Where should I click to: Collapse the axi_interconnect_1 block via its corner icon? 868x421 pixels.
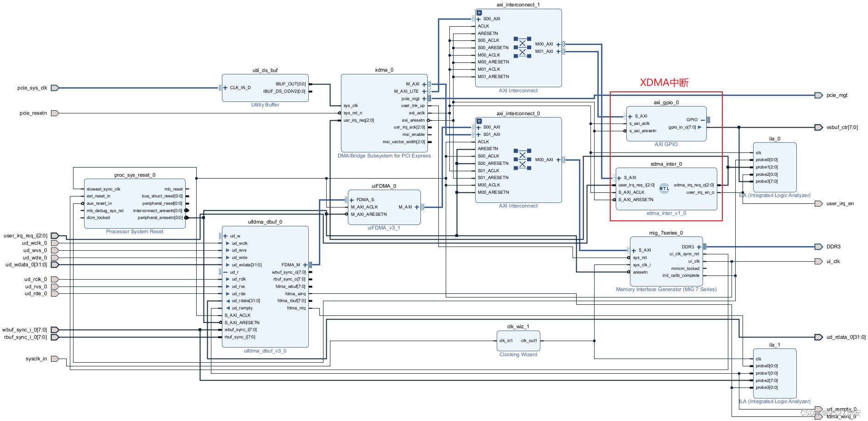coord(479,13)
